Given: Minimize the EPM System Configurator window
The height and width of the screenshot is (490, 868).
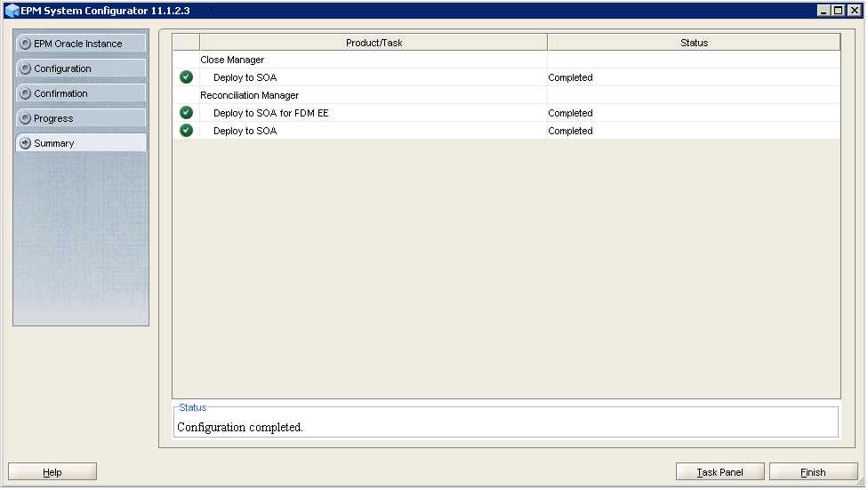Looking at the screenshot, I should (x=824, y=10).
